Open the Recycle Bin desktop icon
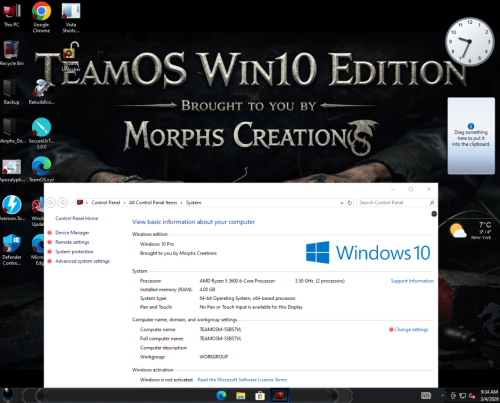The image size is (500, 403). 12,53
